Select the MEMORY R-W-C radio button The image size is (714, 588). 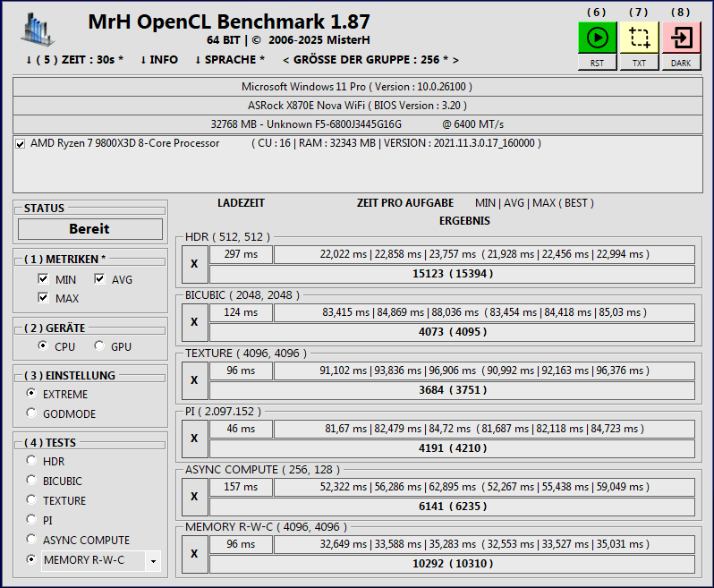point(31,558)
